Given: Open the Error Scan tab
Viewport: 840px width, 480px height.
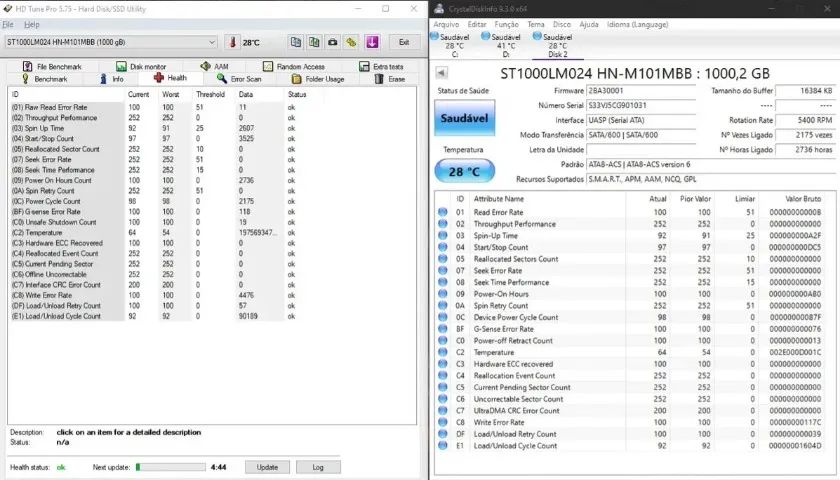Looking at the screenshot, I should pyautogui.click(x=239, y=79).
